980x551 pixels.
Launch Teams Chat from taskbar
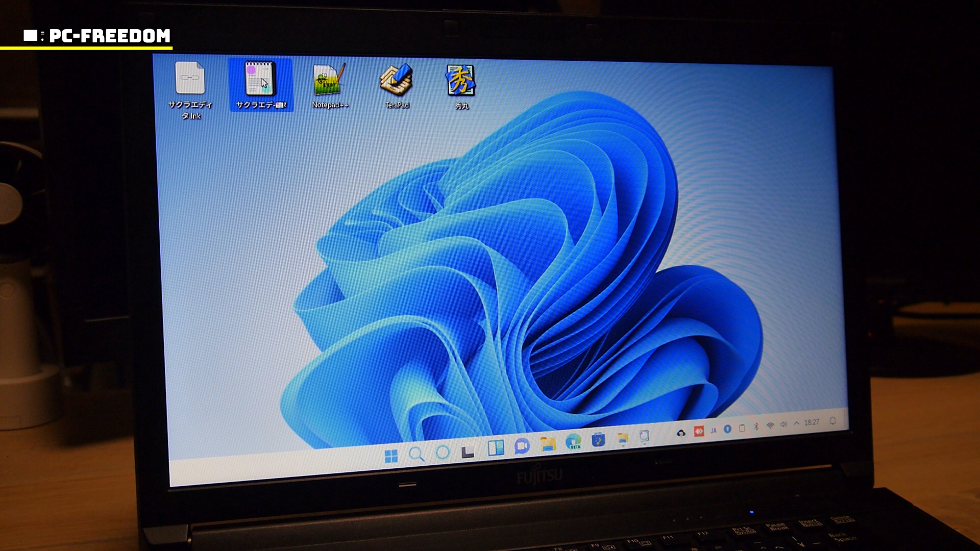[x=522, y=446]
